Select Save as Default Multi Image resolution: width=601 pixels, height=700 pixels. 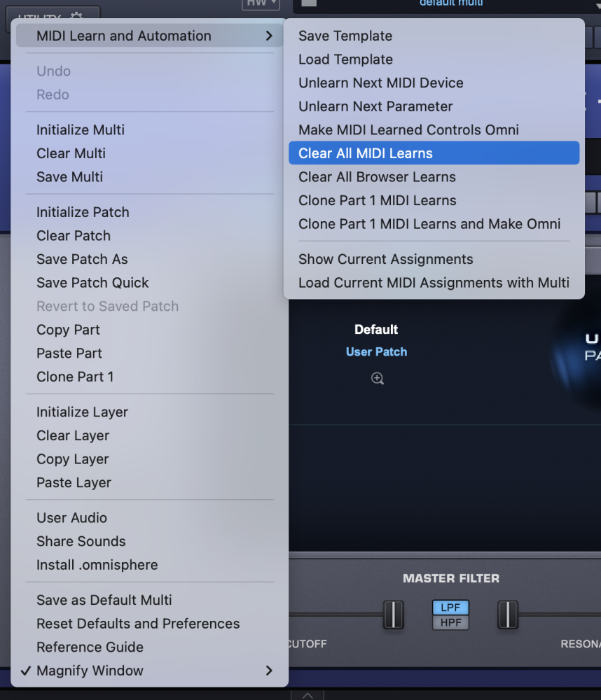click(150, 600)
